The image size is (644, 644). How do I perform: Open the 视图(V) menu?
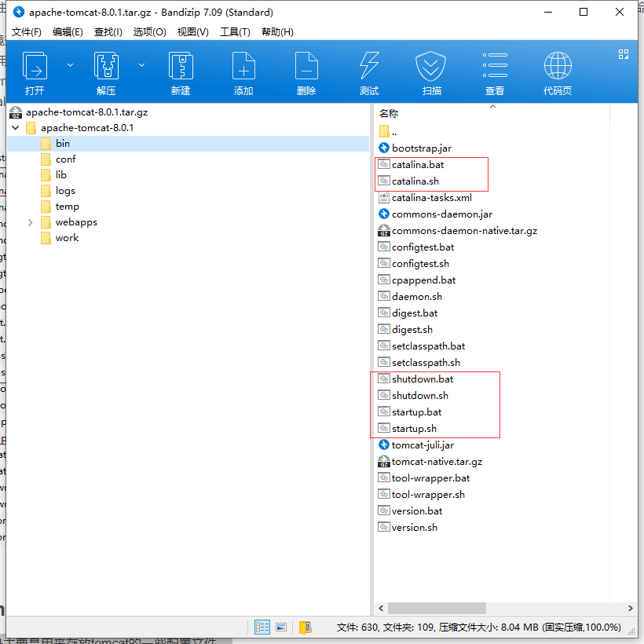(192, 31)
